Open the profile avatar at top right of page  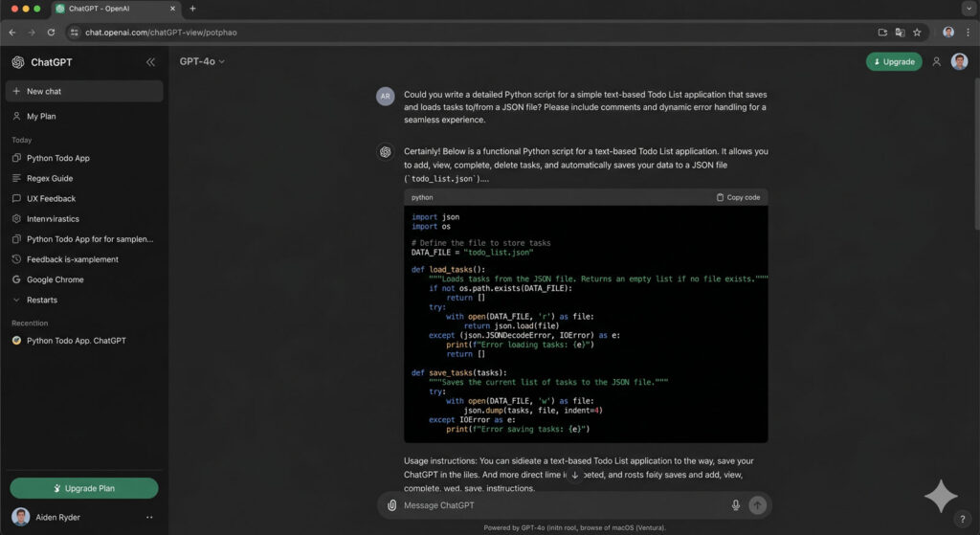pos(959,61)
